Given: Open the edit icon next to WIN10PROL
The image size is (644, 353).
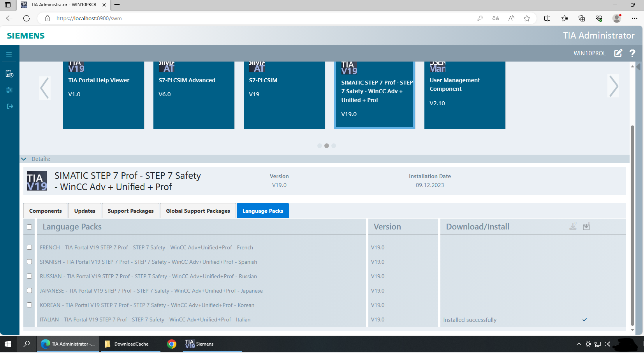Looking at the screenshot, I should click(x=618, y=53).
